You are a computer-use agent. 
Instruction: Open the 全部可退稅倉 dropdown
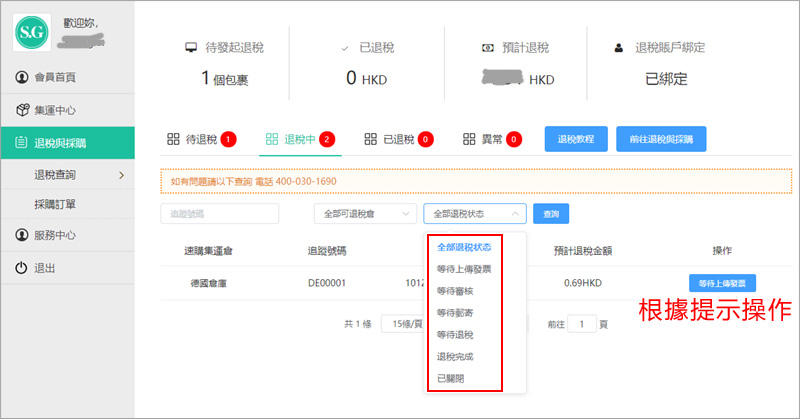[x=364, y=213]
